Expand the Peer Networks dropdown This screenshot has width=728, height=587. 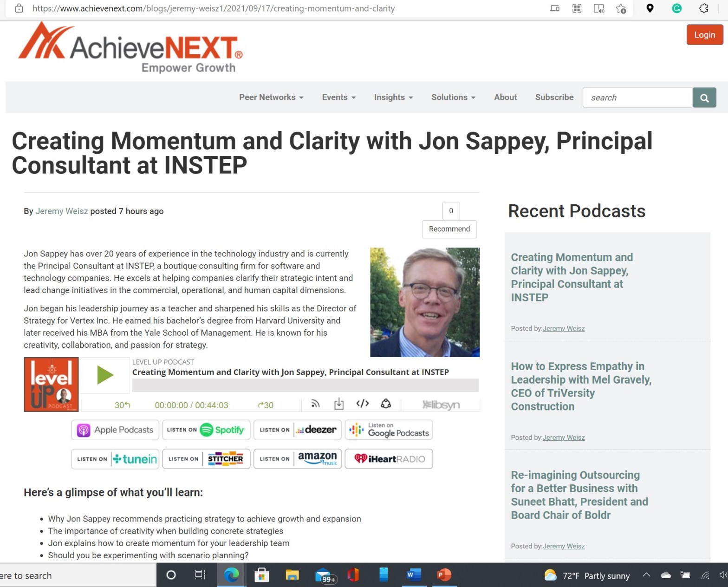coord(271,98)
